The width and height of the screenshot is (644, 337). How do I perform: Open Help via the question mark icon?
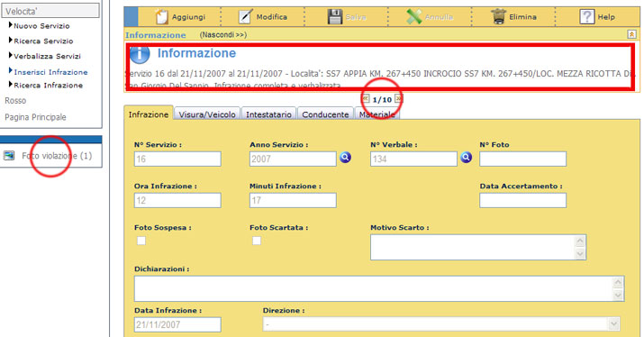point(586,16)
